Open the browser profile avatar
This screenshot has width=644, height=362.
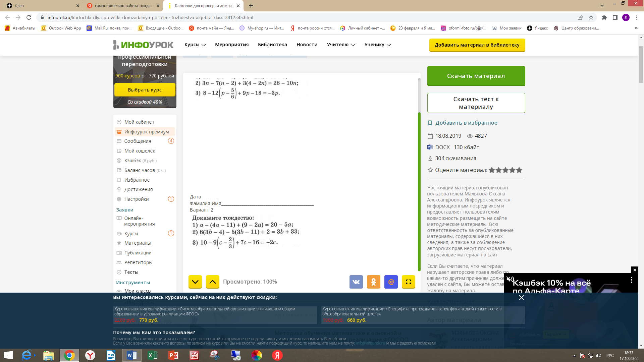[x=626, y=17]
